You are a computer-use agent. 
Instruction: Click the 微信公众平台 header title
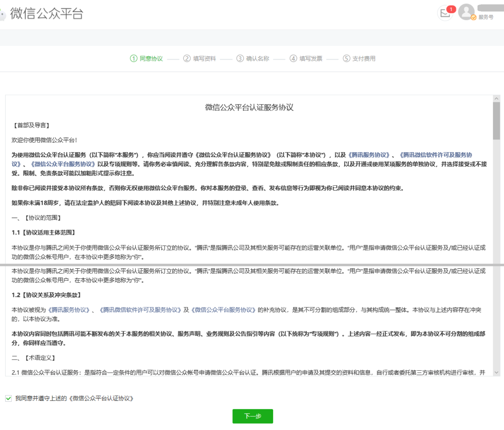click(47, 13)
